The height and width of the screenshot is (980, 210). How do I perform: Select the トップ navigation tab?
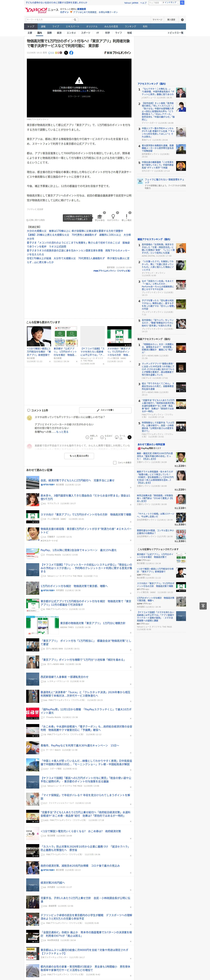[x=31, y=27]
